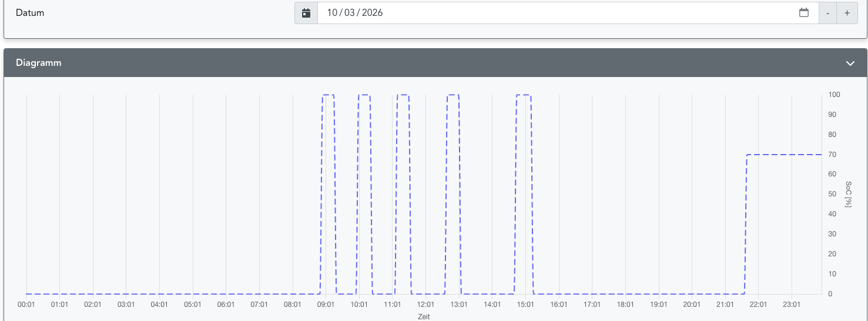Screen dimensions: 868x321
Task: Click the 22:01 time axis label
Action: 758,305
